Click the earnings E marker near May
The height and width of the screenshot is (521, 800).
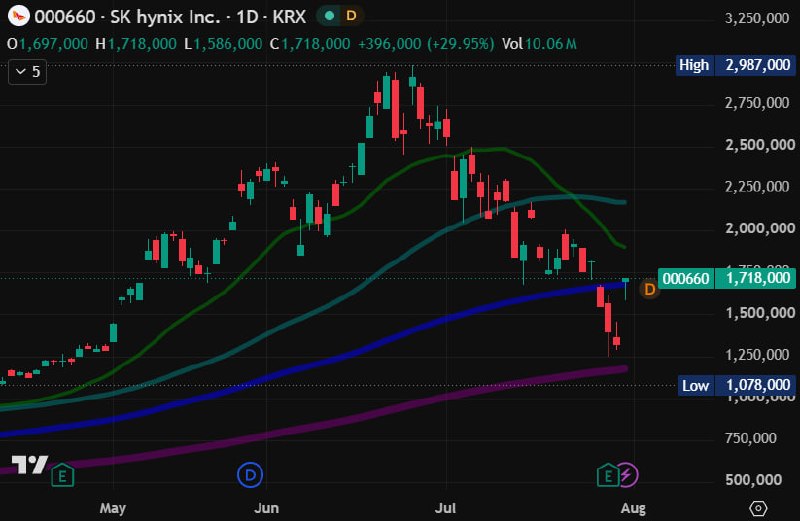63,475
